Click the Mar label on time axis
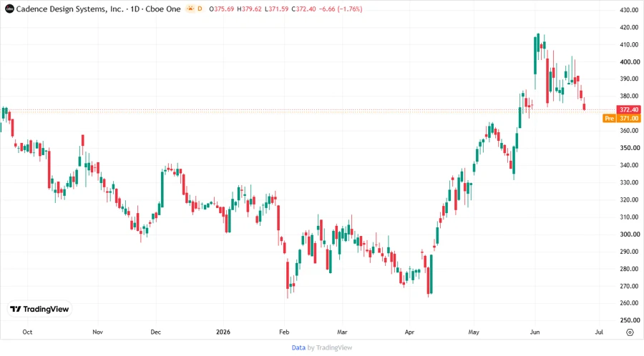644x356 pixels. [342, 332]
